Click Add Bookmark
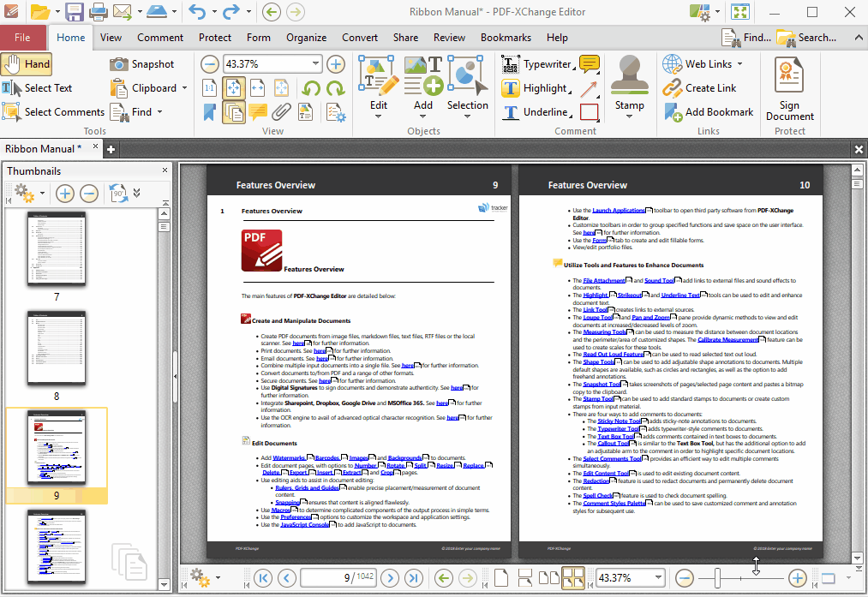Viewport: 868px width, 597px height. click(x=709, y=111)
